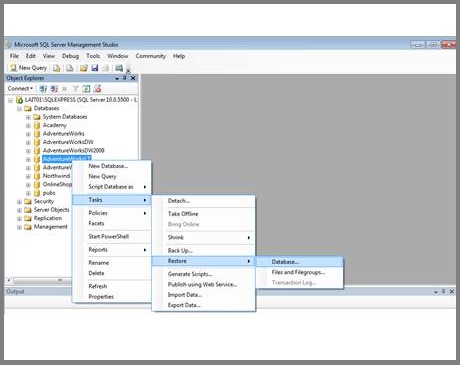The width and height of the screenshot is (460, 365).
Task: Open the Policies submenu
Action: point(112,213)
